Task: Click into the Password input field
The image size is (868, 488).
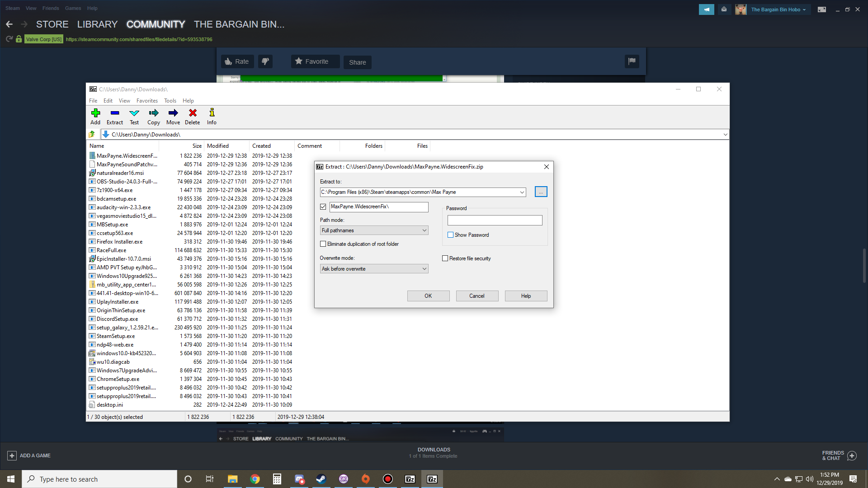Action: pos(495,220)
